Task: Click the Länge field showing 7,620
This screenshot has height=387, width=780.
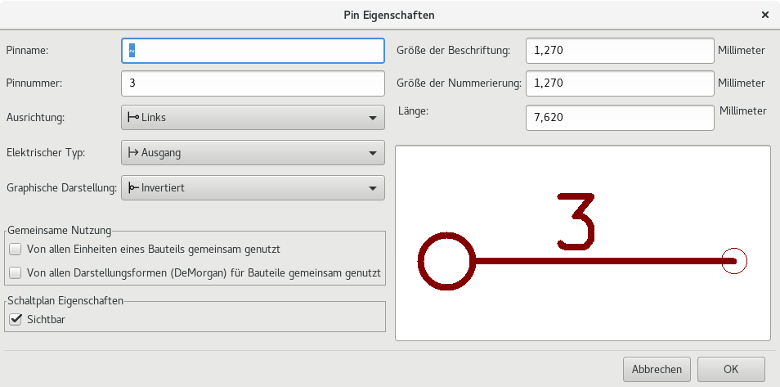Action: click(620, 118)
